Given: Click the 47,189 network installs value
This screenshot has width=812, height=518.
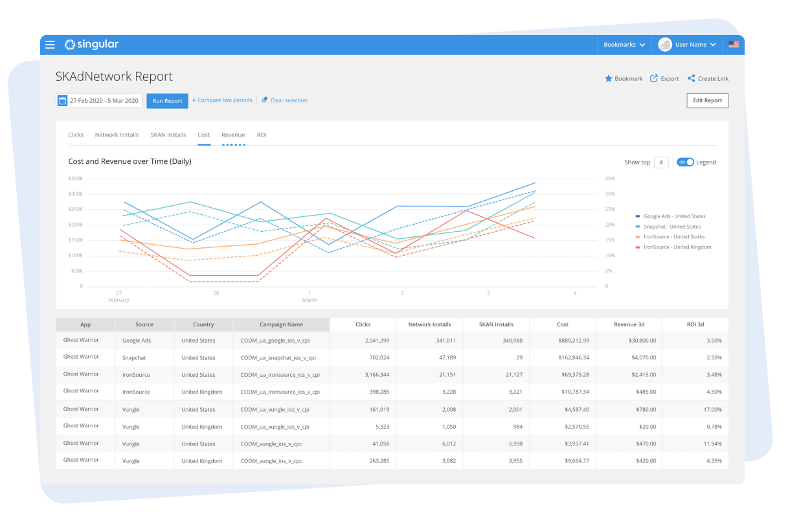Looking at the screenshot, I should pos(446,357).
